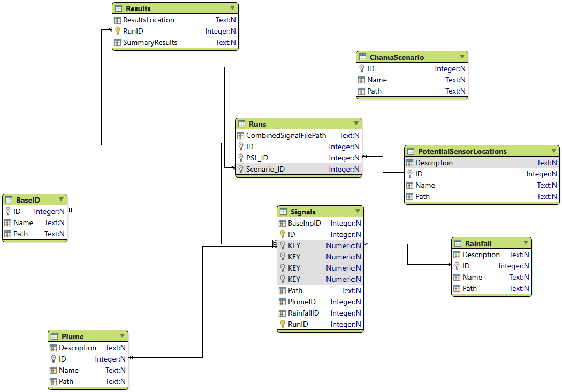Click the ChamaScenario table icon in header

(362, 57)
